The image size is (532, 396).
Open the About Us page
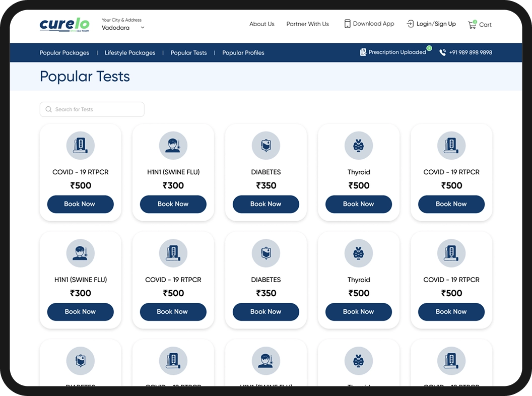pos(261,24)
